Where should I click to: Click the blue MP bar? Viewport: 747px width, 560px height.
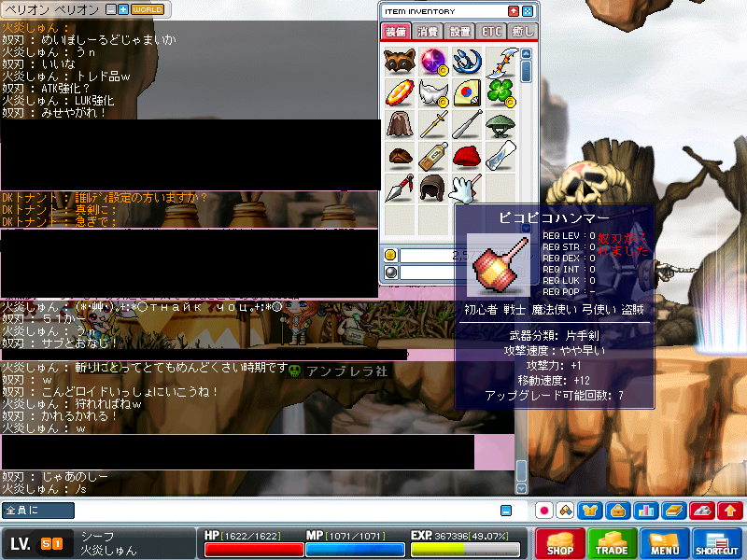[x=355, y=550]
